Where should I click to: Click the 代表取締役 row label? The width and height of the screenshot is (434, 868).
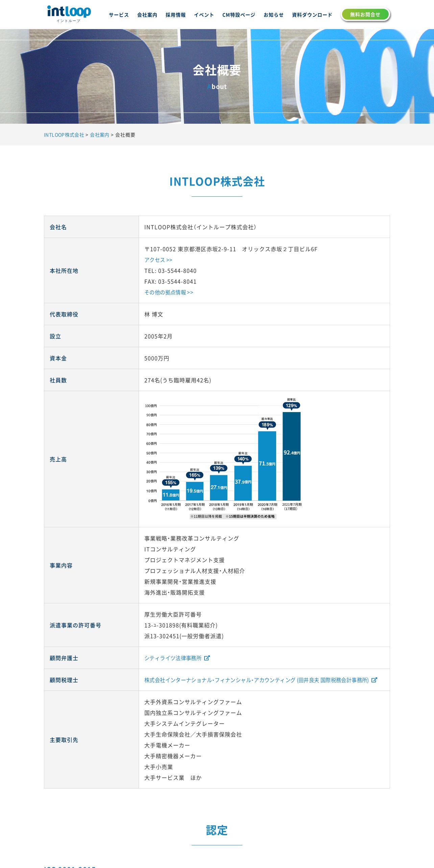pyautogui.click(x=64, y=314)
